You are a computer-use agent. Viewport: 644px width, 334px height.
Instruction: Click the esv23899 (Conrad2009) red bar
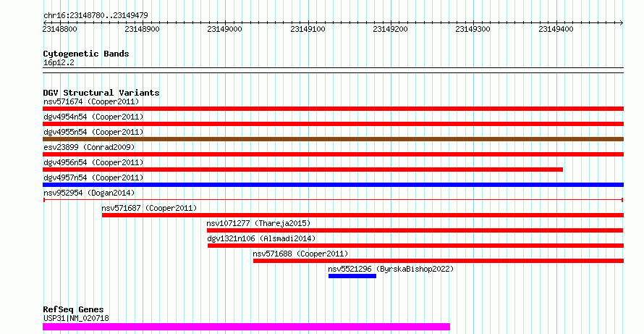[333, 154]
